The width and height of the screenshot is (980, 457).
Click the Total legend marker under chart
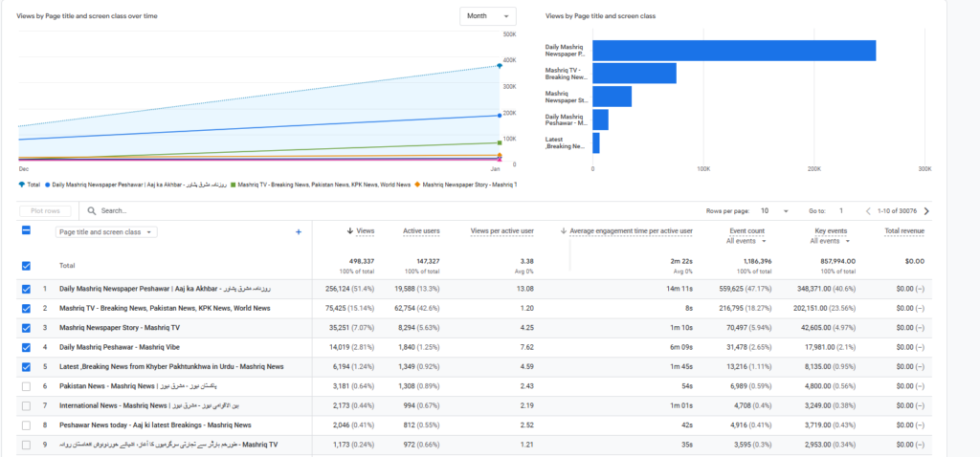(x=21, y=184)
